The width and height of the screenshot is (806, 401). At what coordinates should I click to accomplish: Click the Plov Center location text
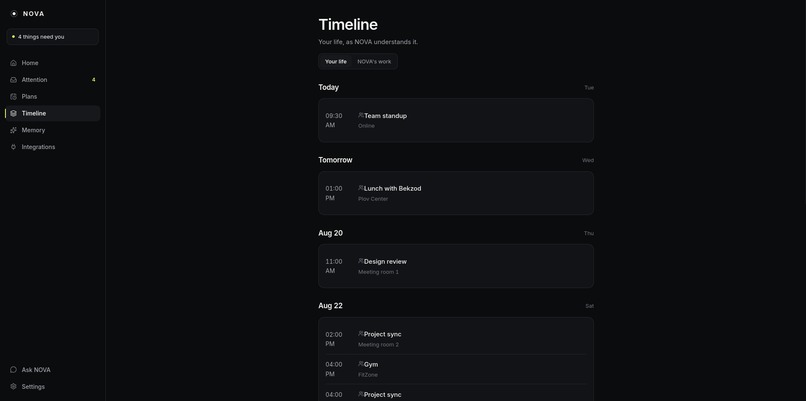coord(373,199)
